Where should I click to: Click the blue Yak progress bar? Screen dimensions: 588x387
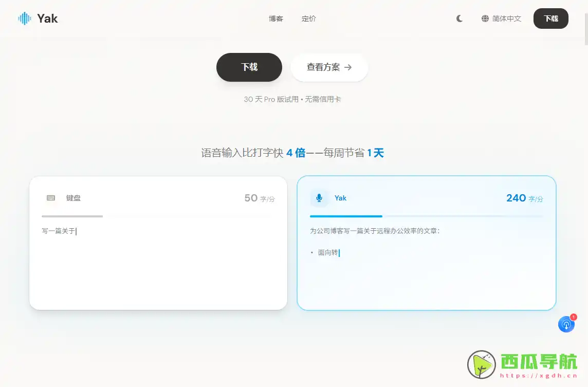[x=346, y=216]
